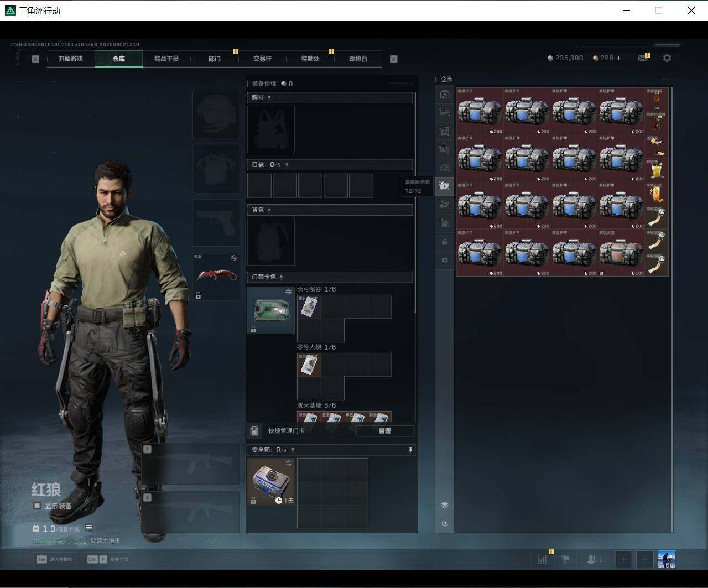708x588 pixels.
Task: Click the second empty teammate plus slot
Action: (644, 560)
